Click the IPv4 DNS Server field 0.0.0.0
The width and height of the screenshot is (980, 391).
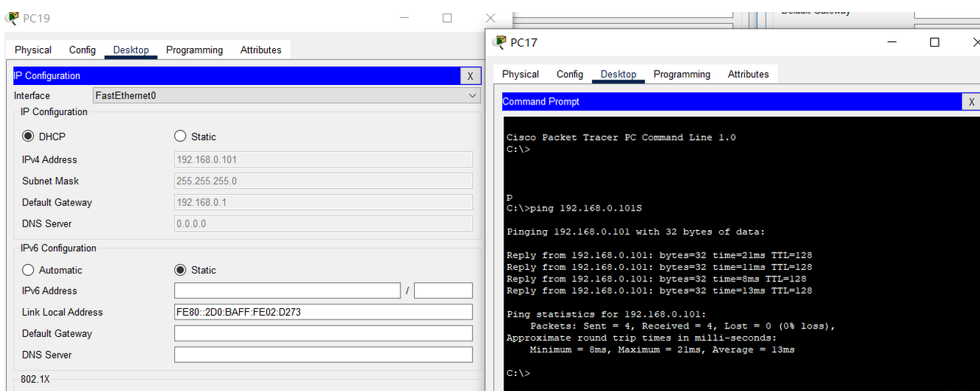323,223
